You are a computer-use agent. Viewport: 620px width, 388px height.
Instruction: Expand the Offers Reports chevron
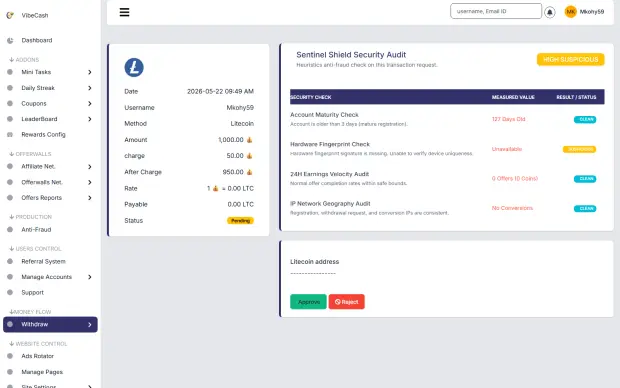click(x=90, y=198)
